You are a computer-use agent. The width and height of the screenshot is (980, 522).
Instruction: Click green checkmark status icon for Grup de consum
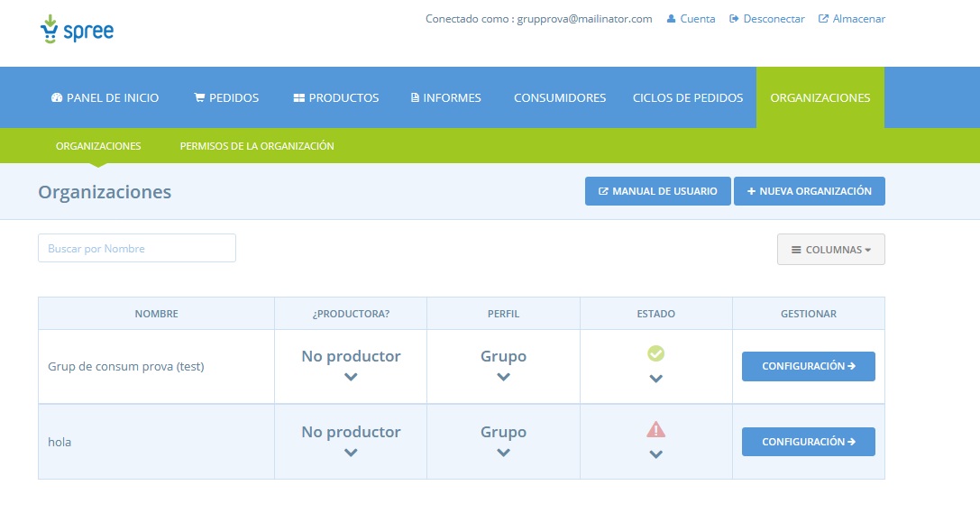tap(655, 353)
